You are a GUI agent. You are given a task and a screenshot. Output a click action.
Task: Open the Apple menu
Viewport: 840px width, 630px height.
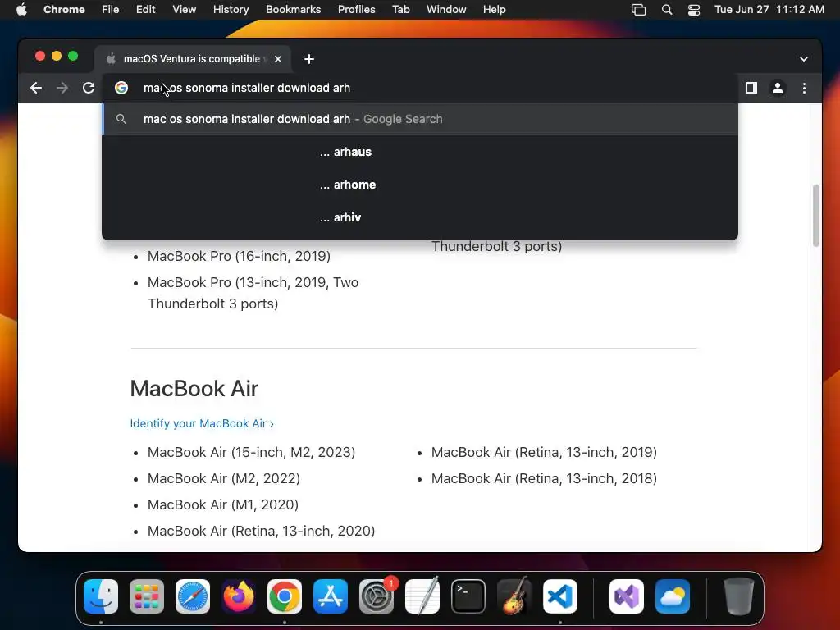(x=21, y=10)
